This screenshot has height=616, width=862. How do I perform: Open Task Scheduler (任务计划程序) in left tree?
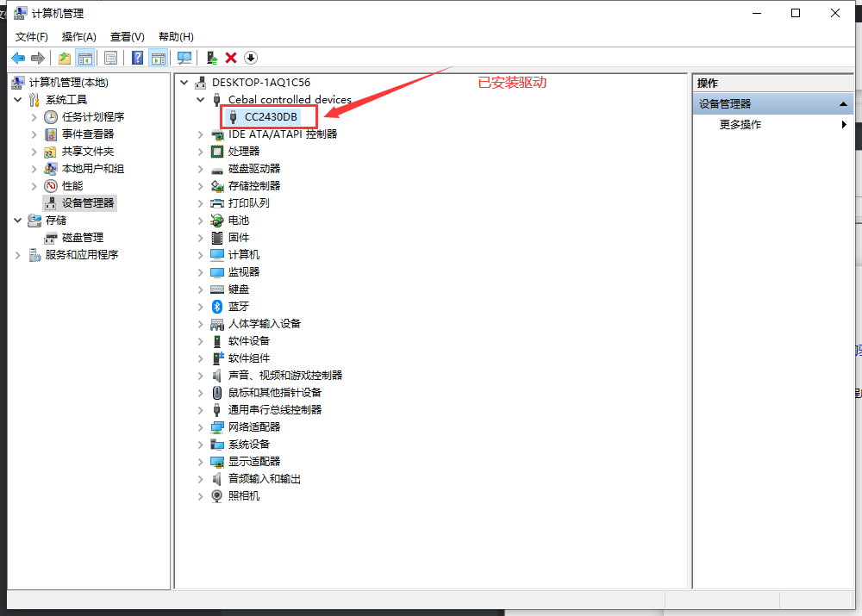[x=93, y=117]
